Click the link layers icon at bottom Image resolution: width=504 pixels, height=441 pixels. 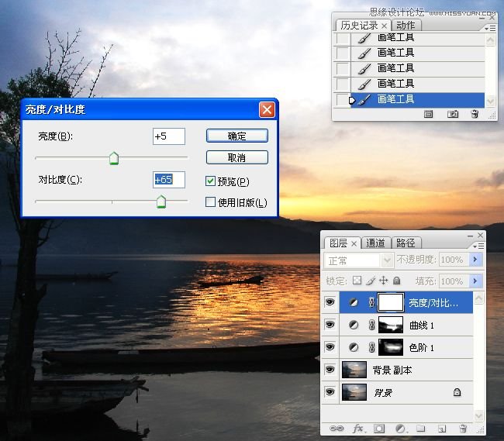(337, 428)
